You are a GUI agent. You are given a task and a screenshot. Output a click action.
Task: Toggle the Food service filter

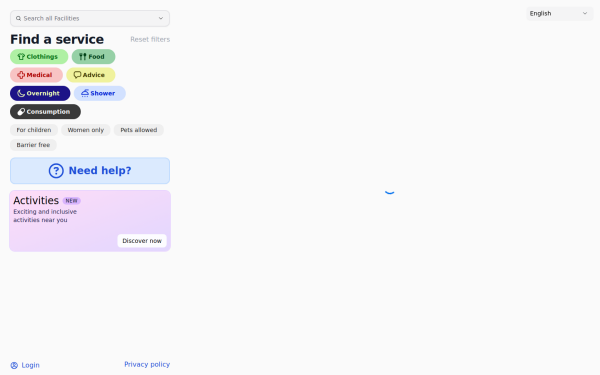pyautogui.click(x=93, y=57)
